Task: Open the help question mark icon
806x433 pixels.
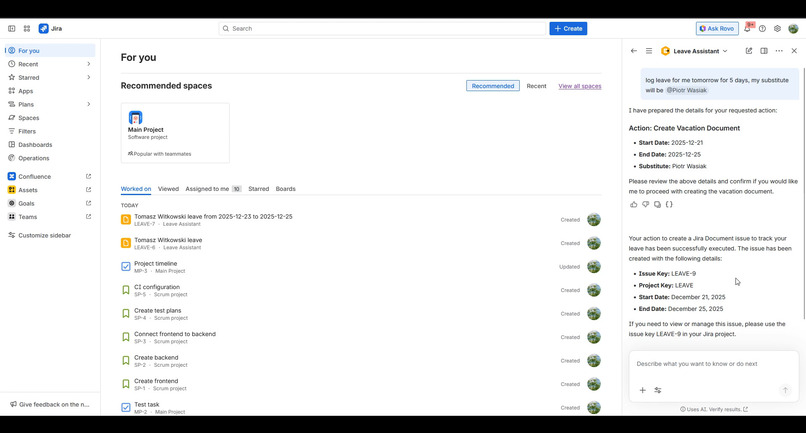Action: click(762, 29)
